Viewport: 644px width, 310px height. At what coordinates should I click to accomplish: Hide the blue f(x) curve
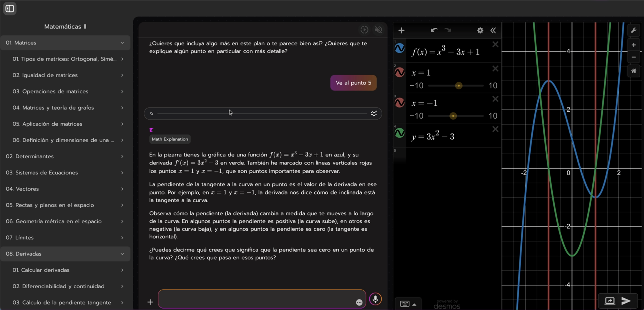[399, 48]
